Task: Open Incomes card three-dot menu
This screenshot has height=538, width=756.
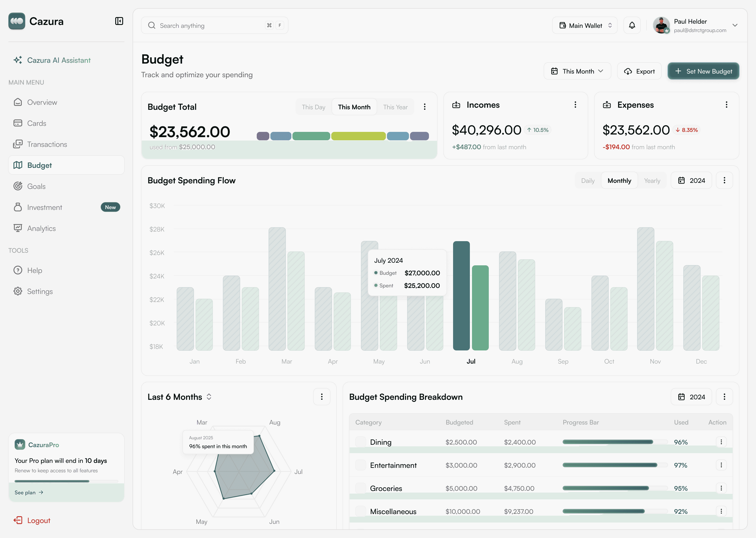Action: (575, 105)
